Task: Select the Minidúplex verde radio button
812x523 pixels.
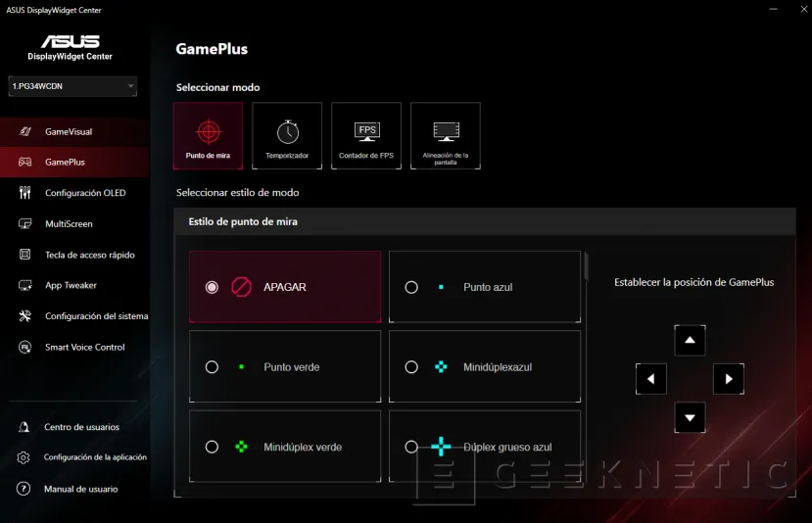Action: (212, 447)
